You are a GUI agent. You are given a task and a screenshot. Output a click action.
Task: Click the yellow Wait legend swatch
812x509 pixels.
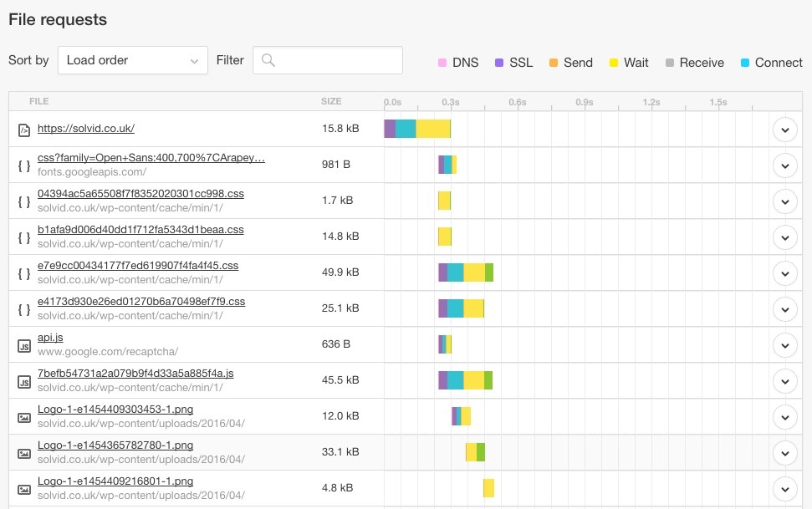coord(614,63)
